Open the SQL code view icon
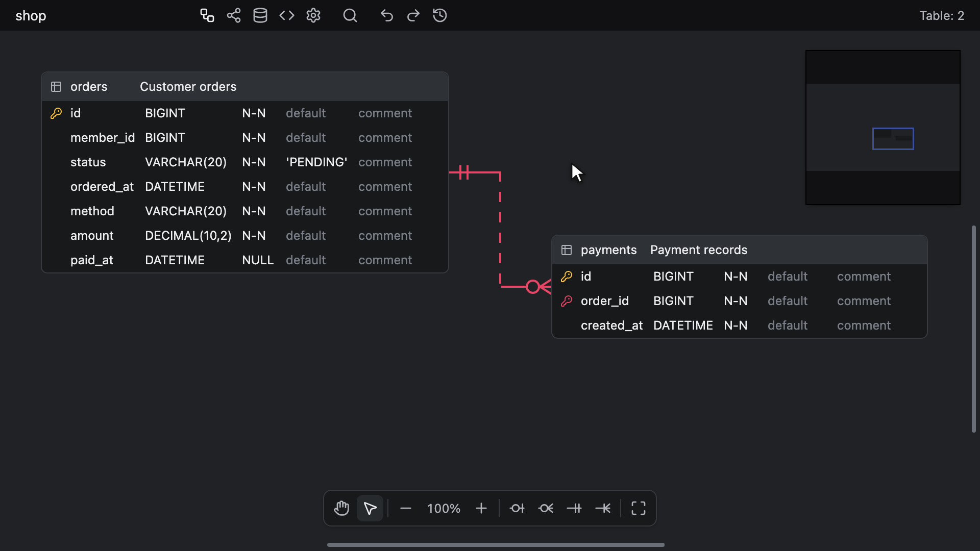980x551 pixels. click(287, 15)
